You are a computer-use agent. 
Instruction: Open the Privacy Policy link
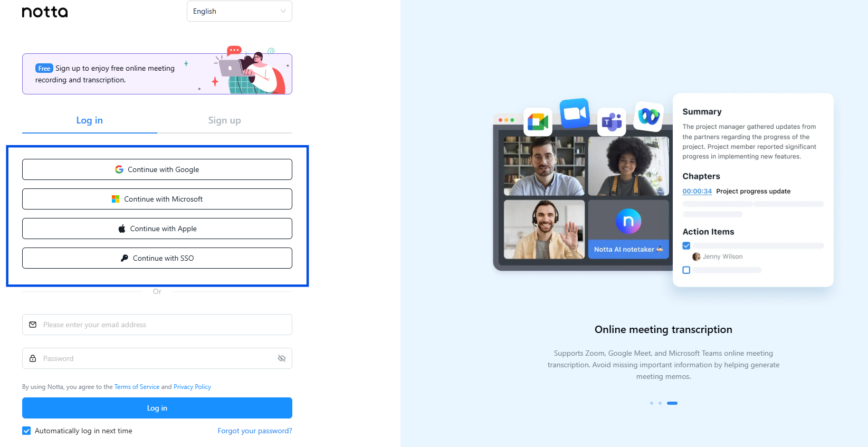point(192,387)
